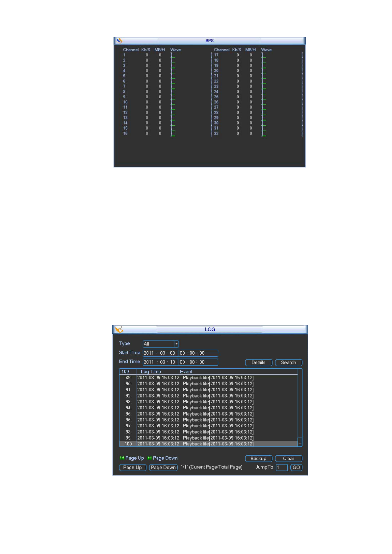Click the End Time clock field
Viewport: 392px width, 554px height.
tap(197, 362)
